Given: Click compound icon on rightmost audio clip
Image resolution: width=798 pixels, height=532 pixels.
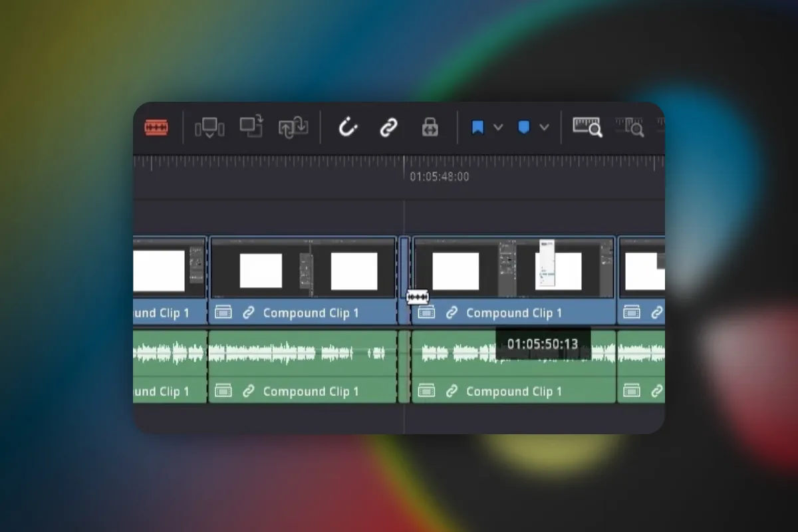Looking at the screenshot, I should (x=632, y=391).
